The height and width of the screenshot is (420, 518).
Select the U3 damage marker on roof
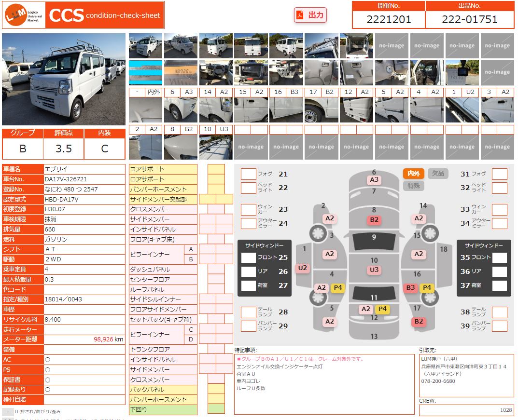(374, 270)
